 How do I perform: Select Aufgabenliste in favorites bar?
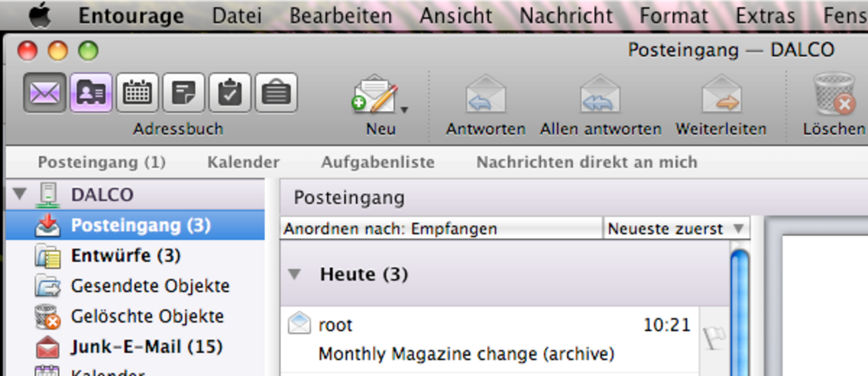(378, 163)
